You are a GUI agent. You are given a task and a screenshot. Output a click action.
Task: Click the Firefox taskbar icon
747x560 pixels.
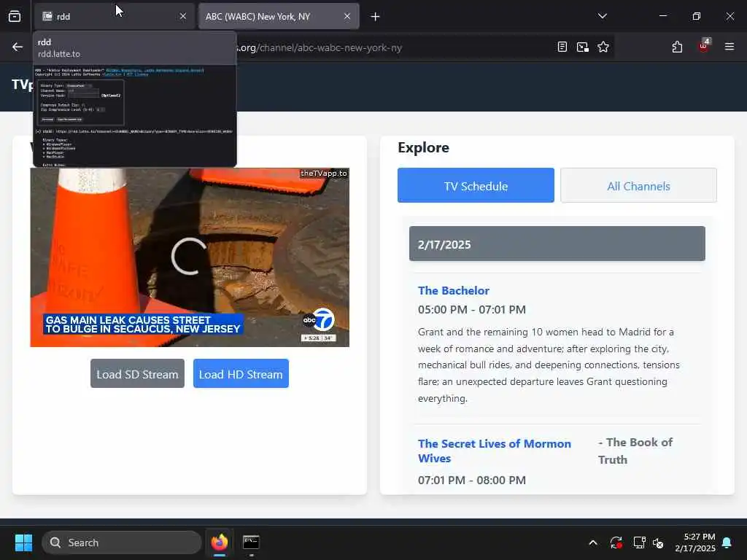point(219,542)
